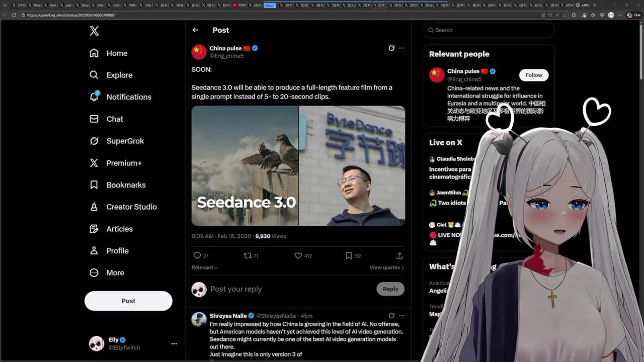Open the Copilot Chat button
This screenshot has width=644, height=362.
tap(633, 15)
